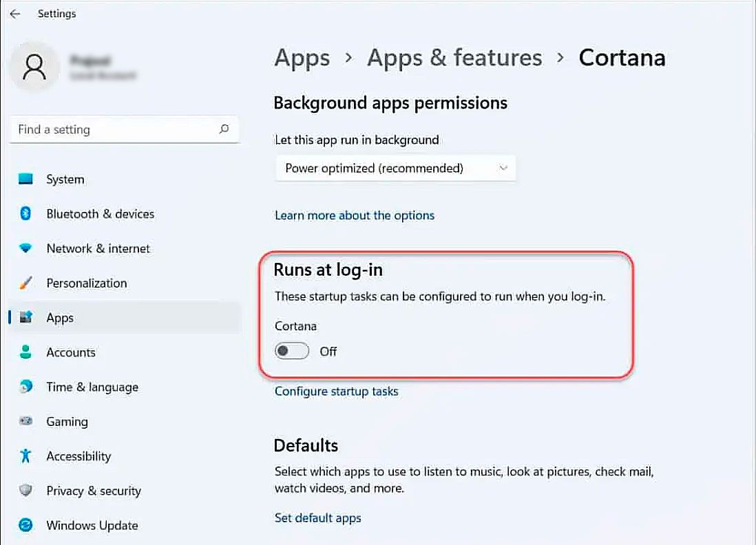Open Configure startup tasks link
Screen dimensions: 756x545
(x=337, y=392)
